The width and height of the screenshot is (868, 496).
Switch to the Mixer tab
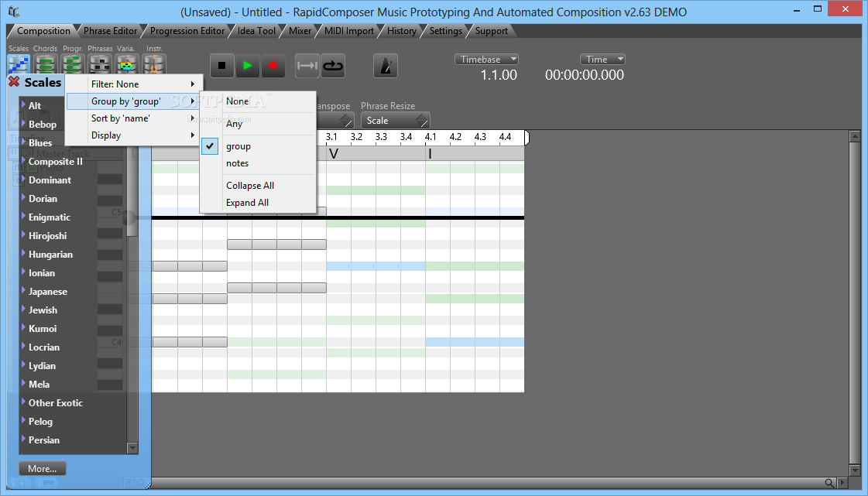click(x=300, y=31)
